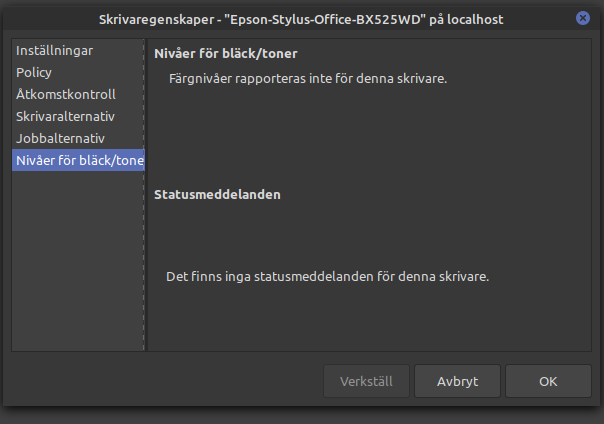Image resolution: width=604 pixels, height=424 pixels.
Task: Click the dashed sidebar pane divider handle
Action: pos(145,195)
